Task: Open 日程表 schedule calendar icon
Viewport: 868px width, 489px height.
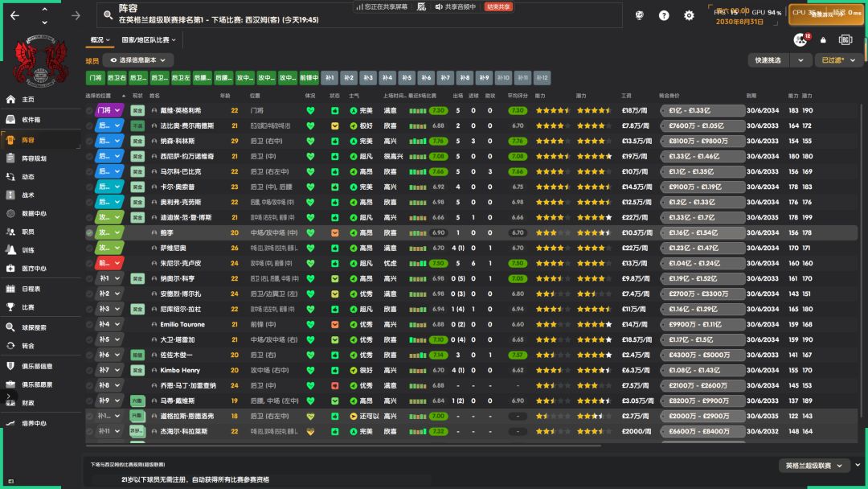Action: pyautogui.click(x=10, y=289)
